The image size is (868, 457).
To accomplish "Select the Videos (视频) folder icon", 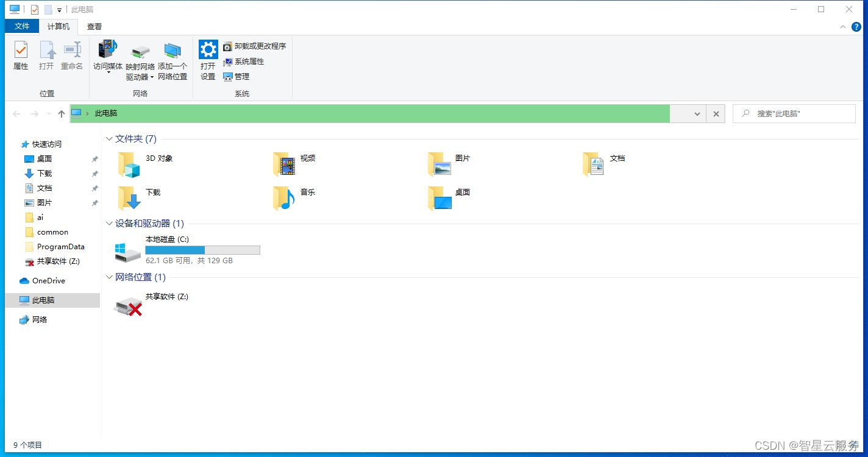I will [x=284, y=165].
